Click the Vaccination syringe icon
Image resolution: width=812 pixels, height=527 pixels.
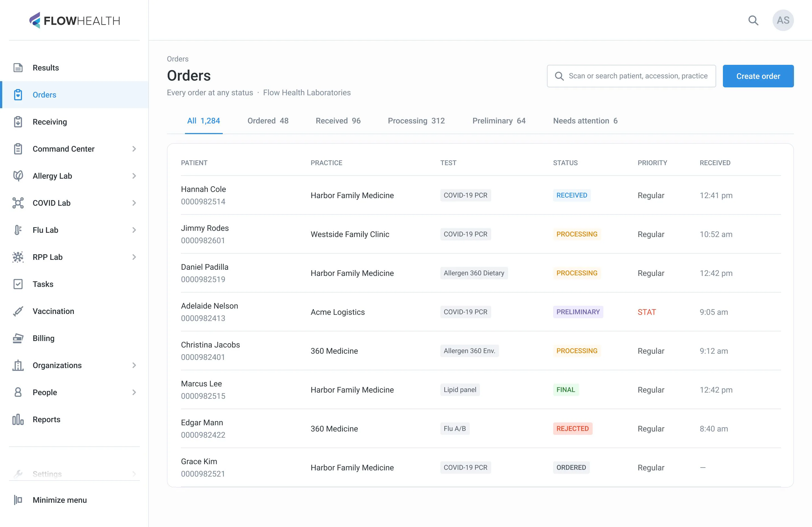[x=18, y=311]
